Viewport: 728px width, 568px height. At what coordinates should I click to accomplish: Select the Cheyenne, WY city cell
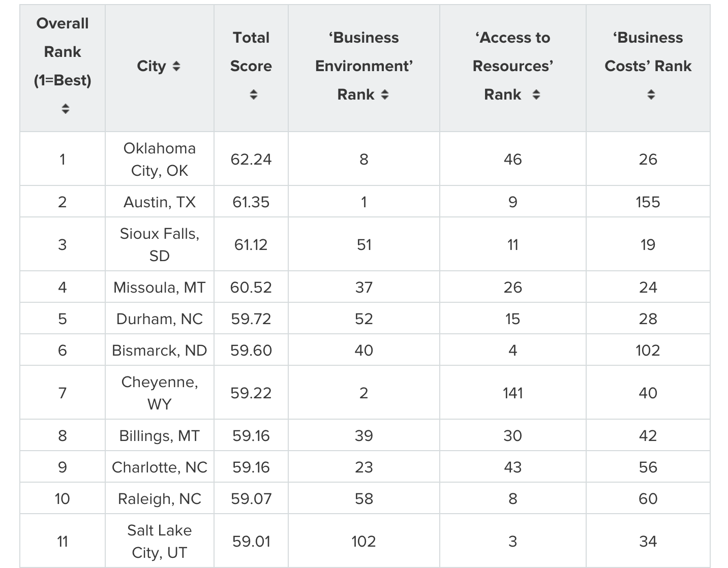coord(160,393)
